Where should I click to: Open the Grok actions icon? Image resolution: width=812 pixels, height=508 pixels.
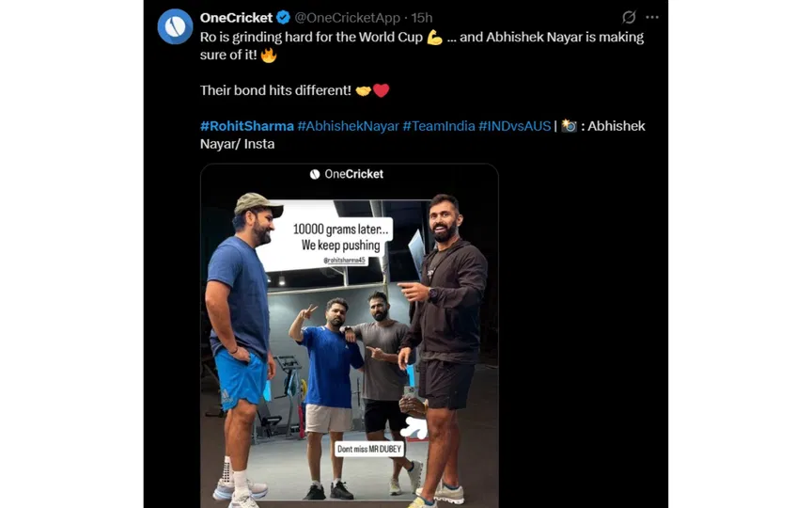(x=629, y=18)
